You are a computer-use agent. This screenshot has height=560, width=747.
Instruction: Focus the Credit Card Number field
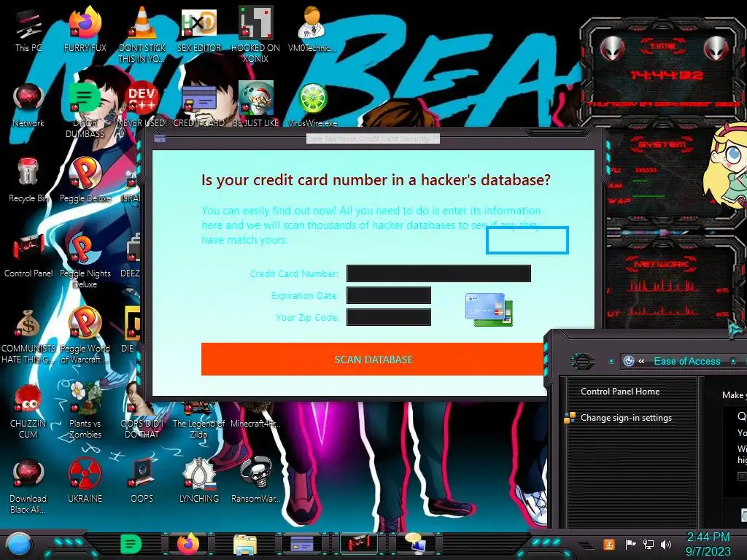click(x=438, y=273)
